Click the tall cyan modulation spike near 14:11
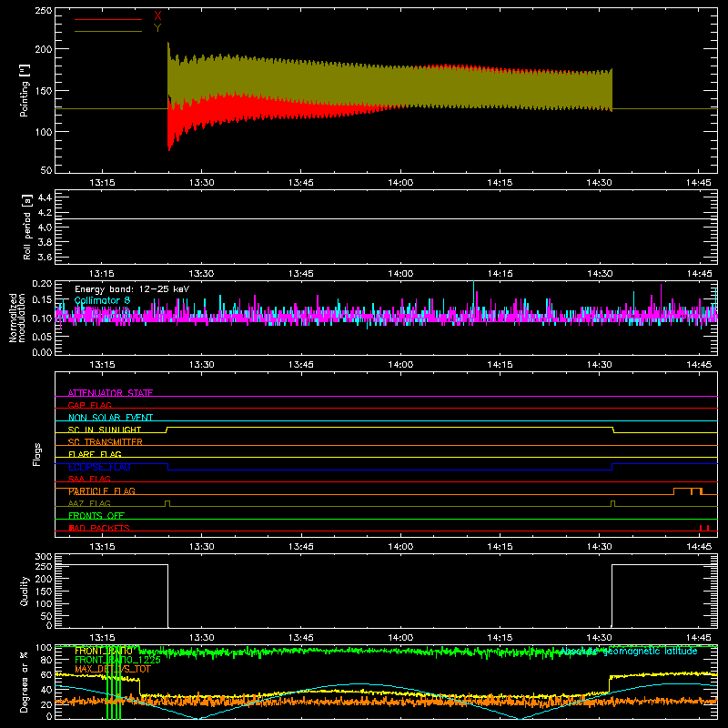This screenshot has width=728, height=728. (473, 292)
